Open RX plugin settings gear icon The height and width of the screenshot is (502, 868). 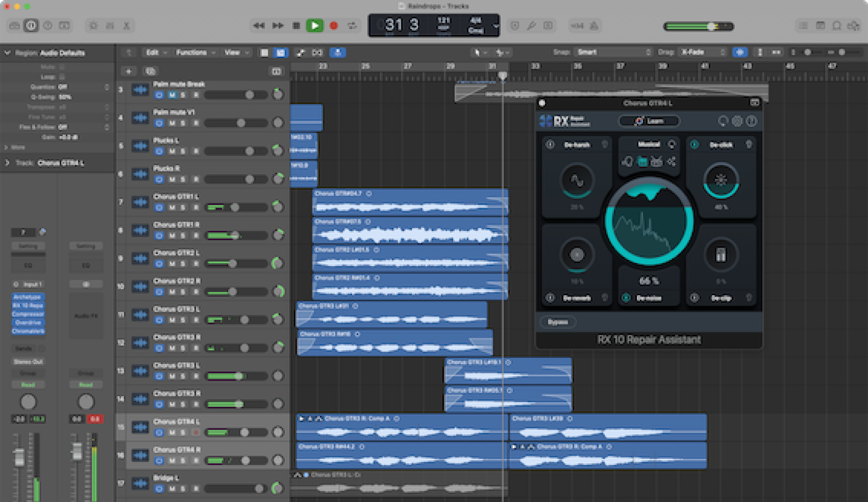click(x=737, y=121)
